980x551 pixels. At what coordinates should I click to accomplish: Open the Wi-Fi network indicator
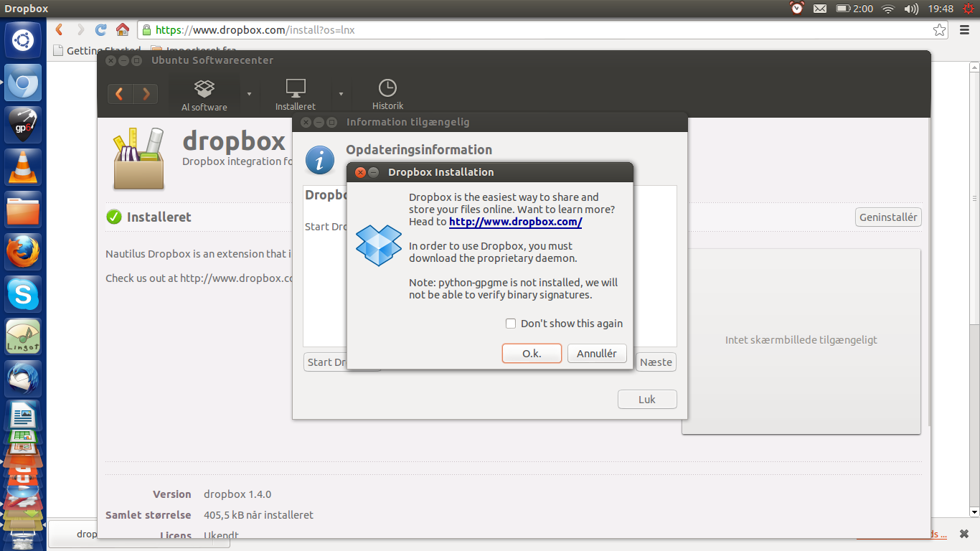[888, 9]
